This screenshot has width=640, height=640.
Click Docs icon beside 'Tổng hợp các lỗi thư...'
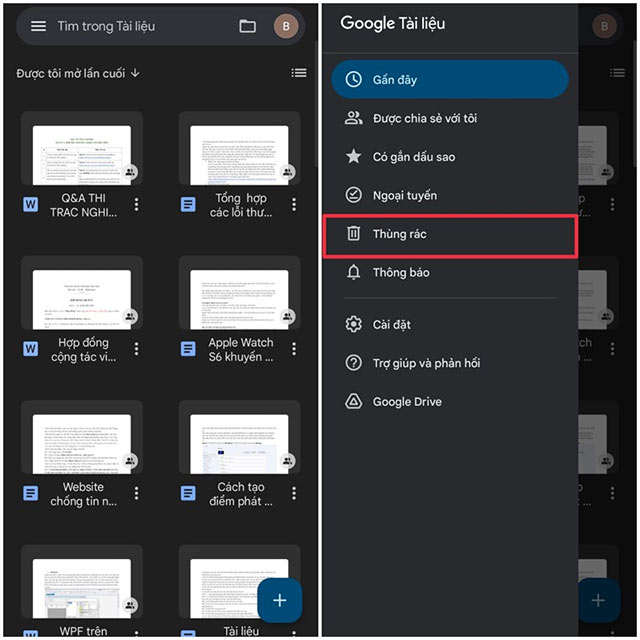click(x=188, y=204)
